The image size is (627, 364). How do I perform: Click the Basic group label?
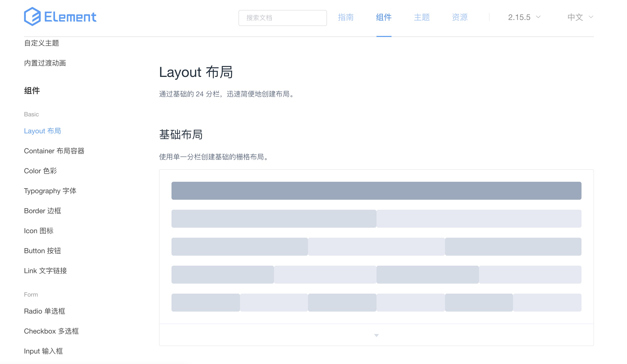click(x=31, y=114)
